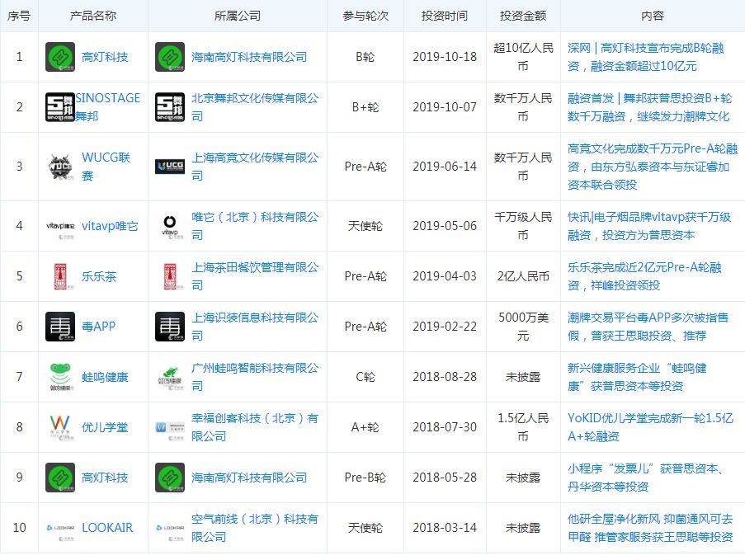
Task: Open the 潮牌交易平台毒APP多次被指售假 article
Action: pyautogui.click(x=648, y=327)
